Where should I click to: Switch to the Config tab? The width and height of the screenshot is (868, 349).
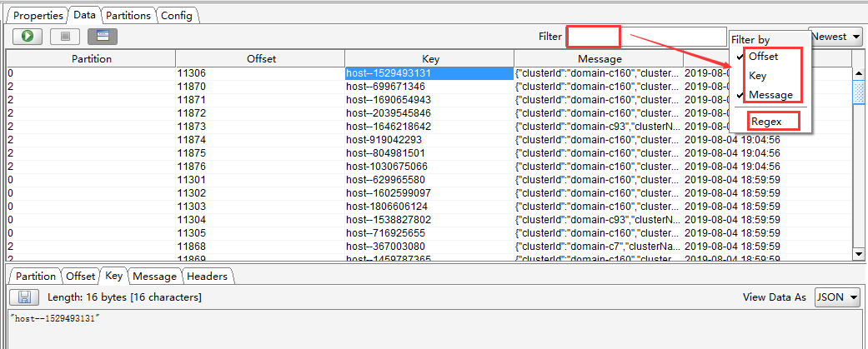(176, 16)
